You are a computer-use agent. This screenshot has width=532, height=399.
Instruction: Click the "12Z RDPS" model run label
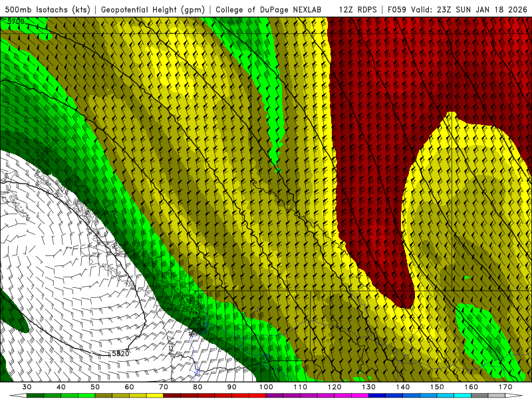tap(358, 10)
